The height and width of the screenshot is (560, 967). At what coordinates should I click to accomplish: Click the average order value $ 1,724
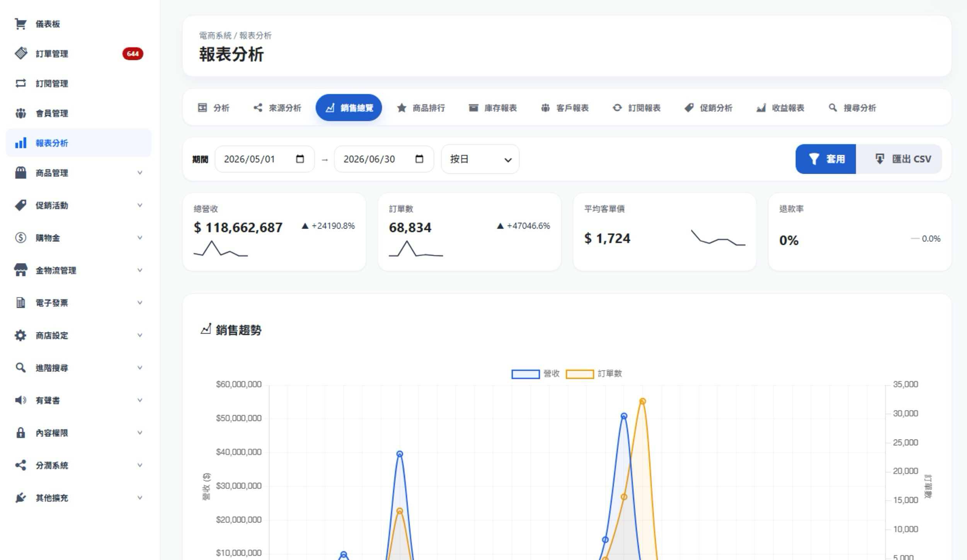point(607,238)
